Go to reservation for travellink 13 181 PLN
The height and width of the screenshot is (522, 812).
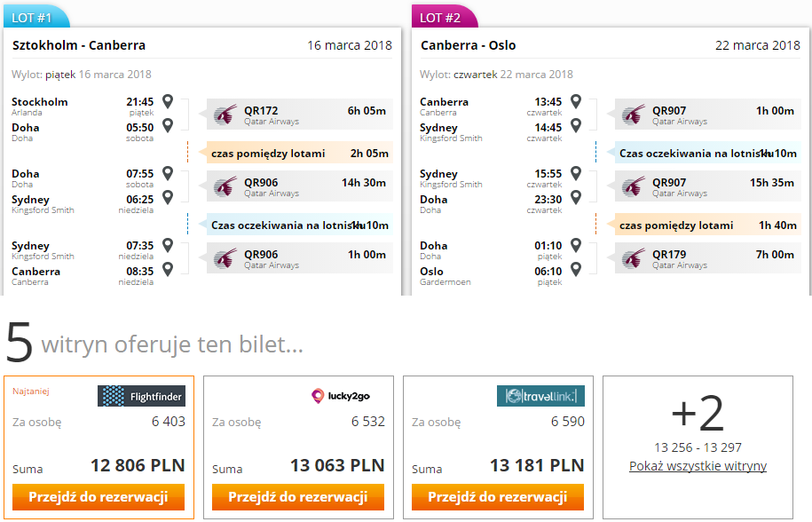coord(498,497)
